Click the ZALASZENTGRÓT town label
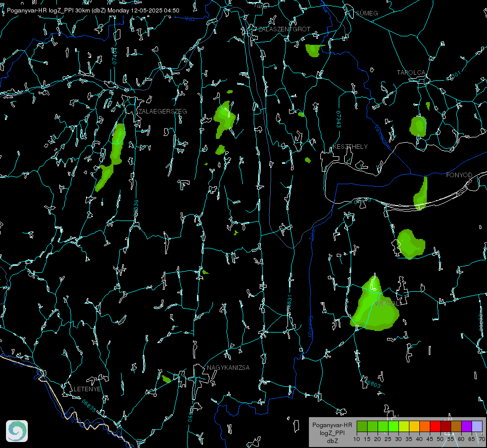 tap(284, 29)
